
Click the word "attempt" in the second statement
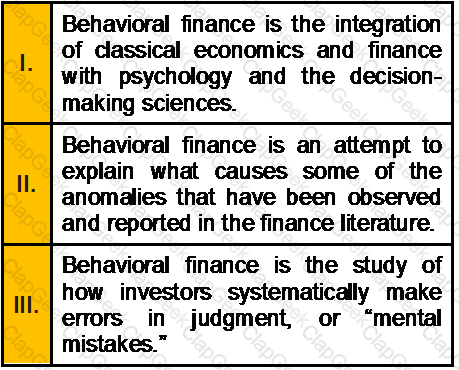coord(372,147)
